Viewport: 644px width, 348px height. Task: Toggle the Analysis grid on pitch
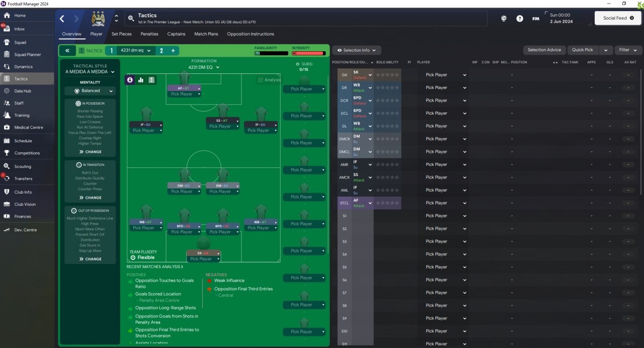(x=269, y=80)
